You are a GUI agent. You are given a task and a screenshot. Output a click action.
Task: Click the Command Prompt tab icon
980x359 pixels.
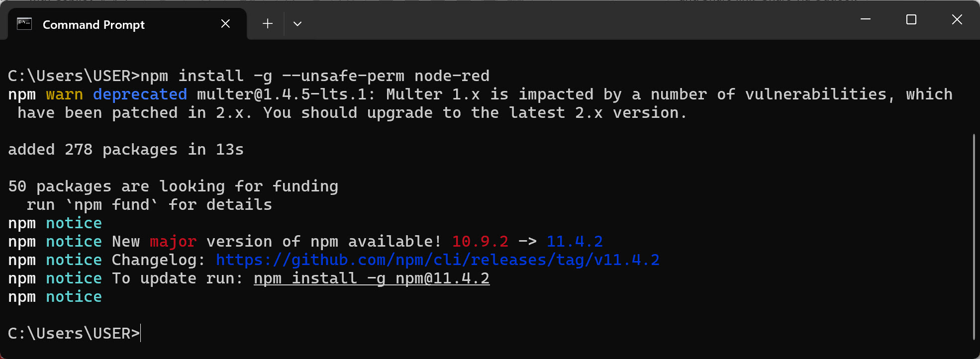(x=24, y=24)
